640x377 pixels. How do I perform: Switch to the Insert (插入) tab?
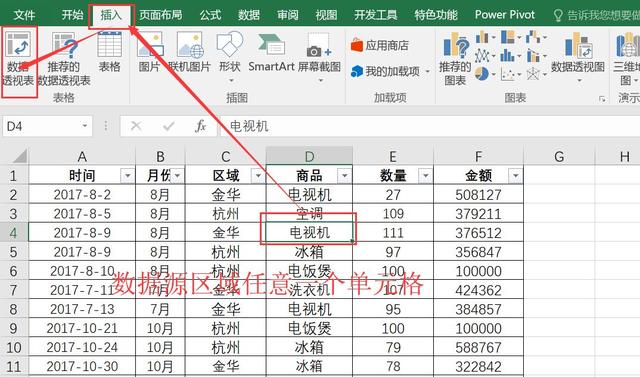(111, 15)
